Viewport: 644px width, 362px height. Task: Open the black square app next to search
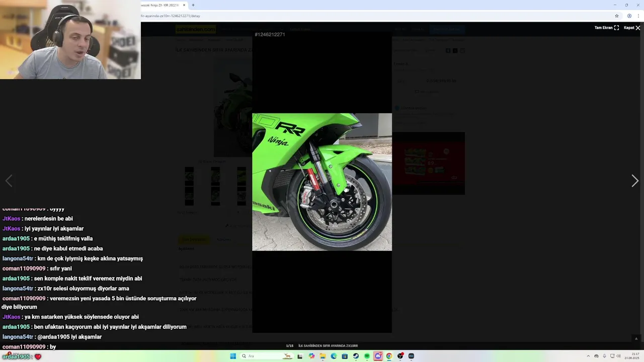coord(300,356)
